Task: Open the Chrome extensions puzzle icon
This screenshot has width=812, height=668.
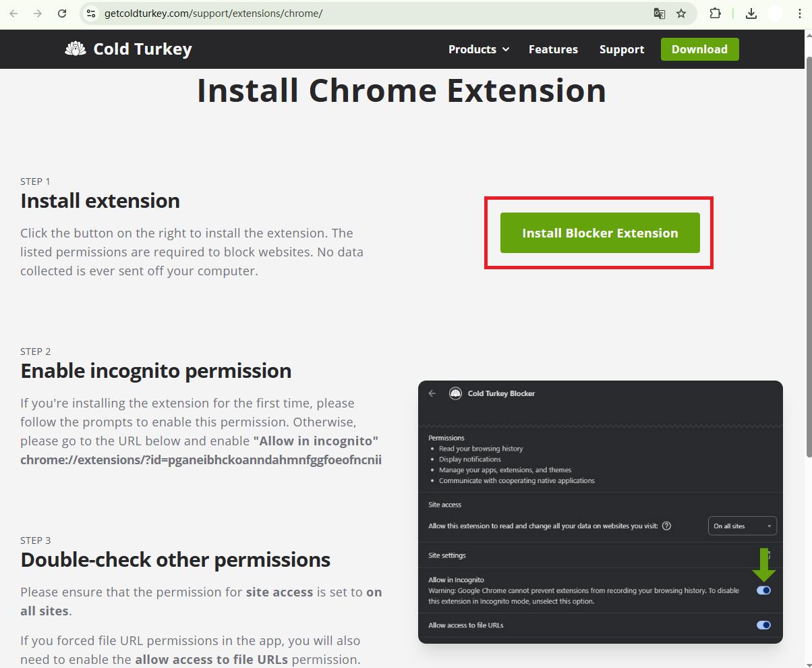Action: click(x=715, y=13)
